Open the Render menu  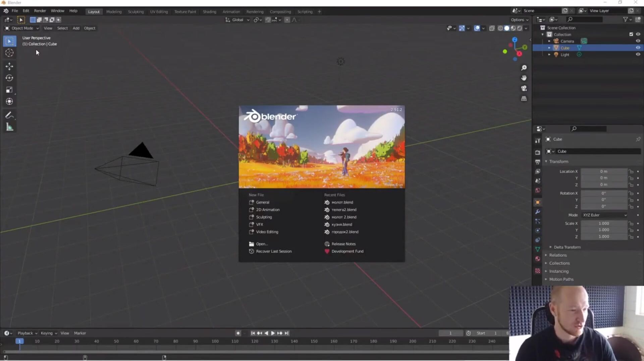click(40, 11)
